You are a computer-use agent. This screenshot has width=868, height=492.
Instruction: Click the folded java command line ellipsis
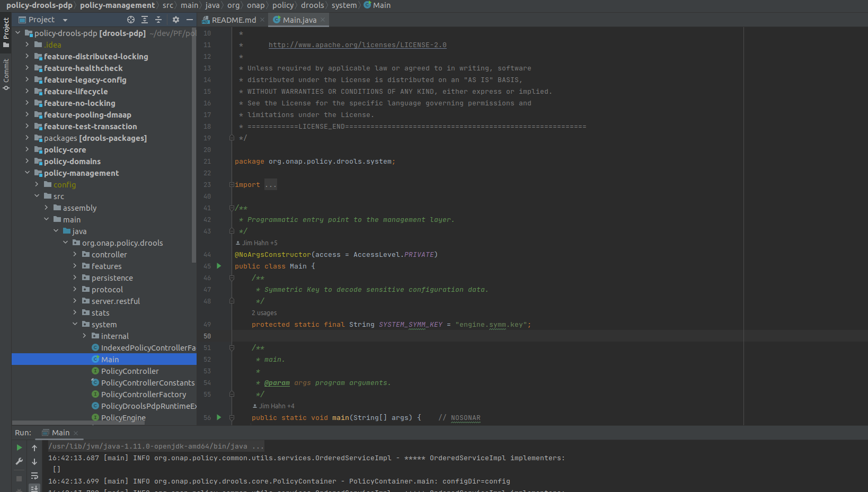(258, 446)
